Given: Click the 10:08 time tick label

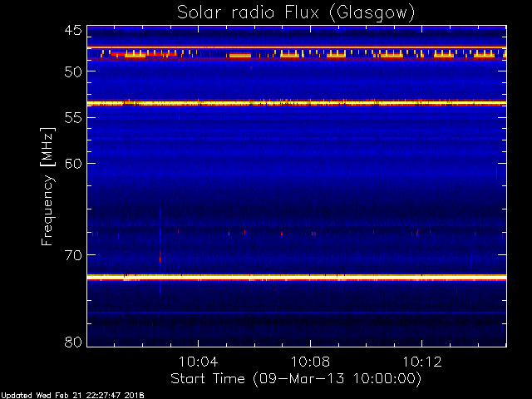Looking at the screenshot, I should (310, 362).
